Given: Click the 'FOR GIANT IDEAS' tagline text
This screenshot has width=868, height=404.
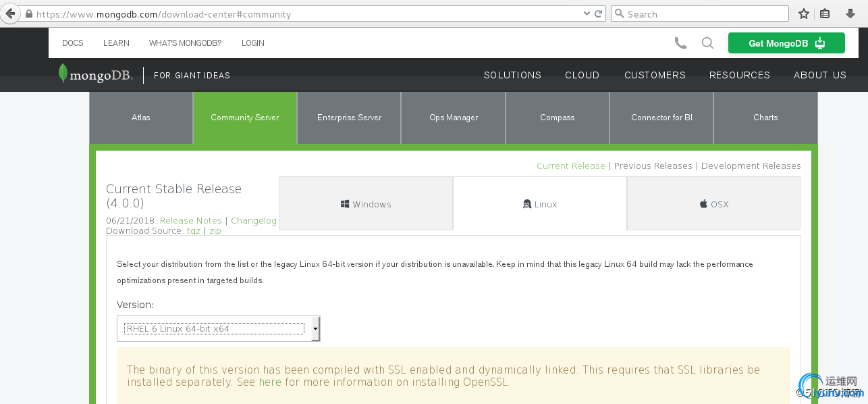Looking at the screenshot, I should 192,75.
